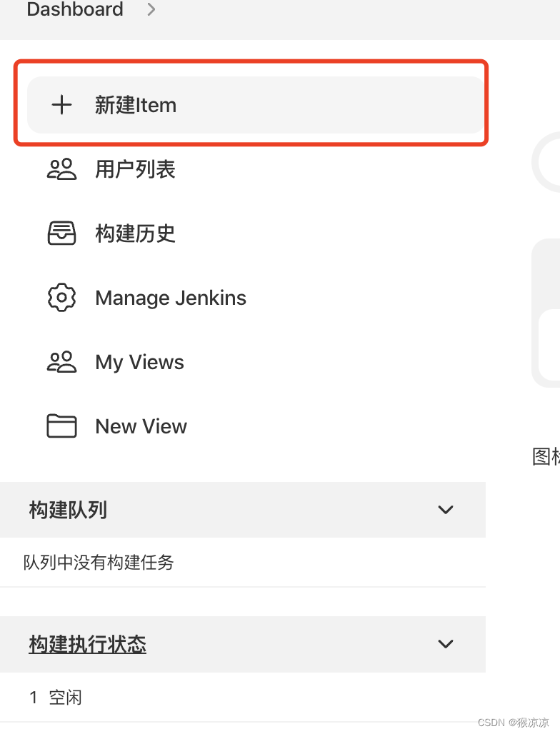Click the Dashboard breadcrumb arrow
Image resolution: width=560 pixels, height=734 pixels.
point(151,9)
